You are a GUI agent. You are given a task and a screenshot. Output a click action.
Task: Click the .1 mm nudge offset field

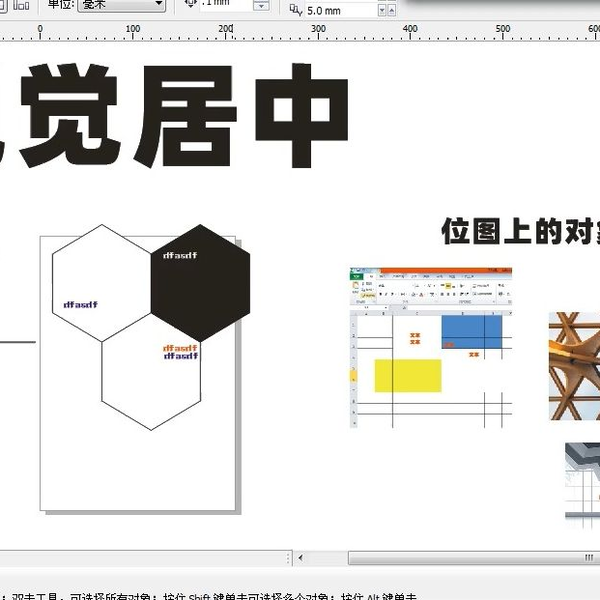[227, 4]
